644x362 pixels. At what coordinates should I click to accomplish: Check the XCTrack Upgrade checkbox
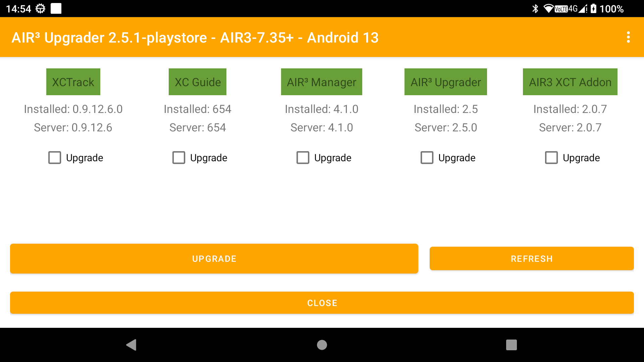[x=55, y=158]
